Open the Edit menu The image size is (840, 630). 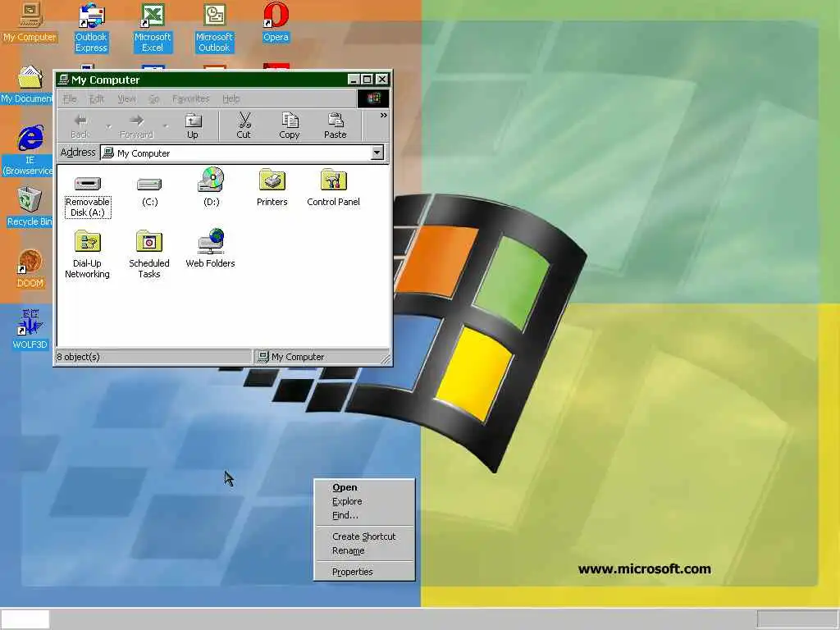click(x=97, y=98)
